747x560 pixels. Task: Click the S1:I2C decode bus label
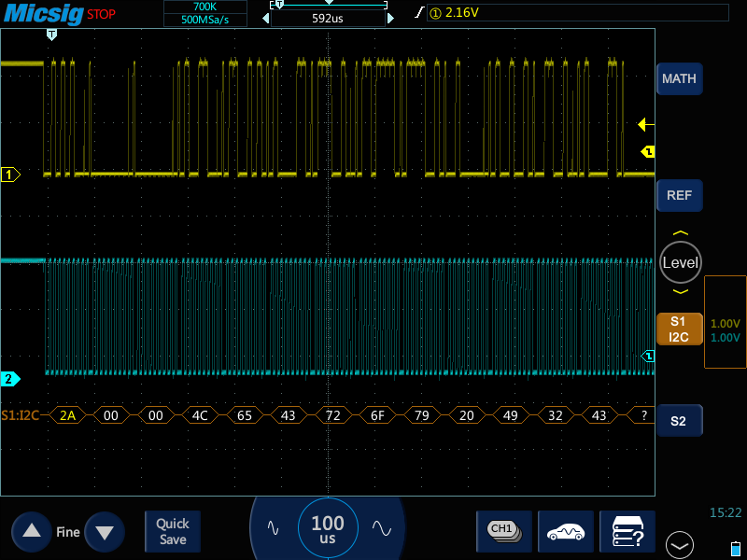[x=20, y=415]
